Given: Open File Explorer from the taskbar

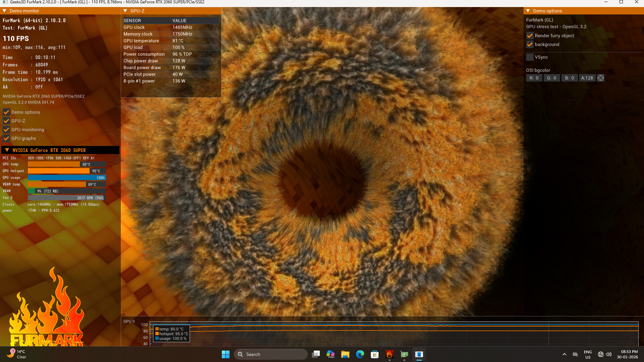Looking at the screenshot, I should [x=345, y=354].
